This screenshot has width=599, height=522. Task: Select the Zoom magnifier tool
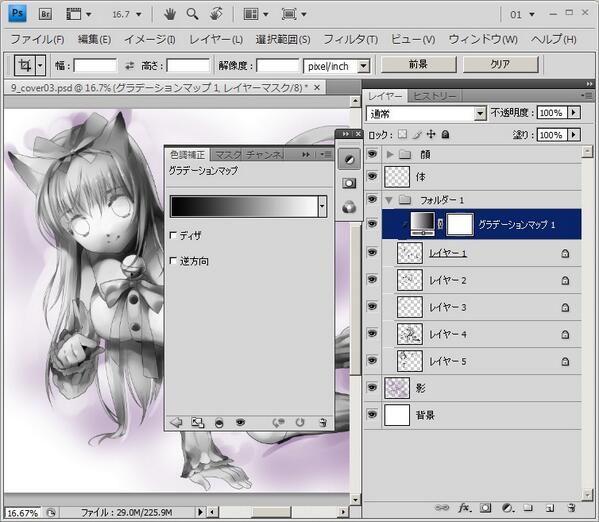[192, 15]
